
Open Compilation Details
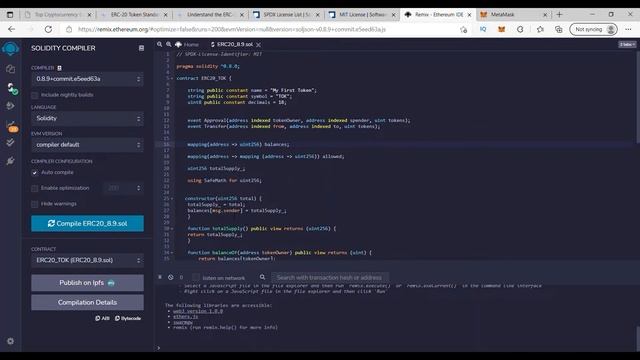[x=87, y=302]
